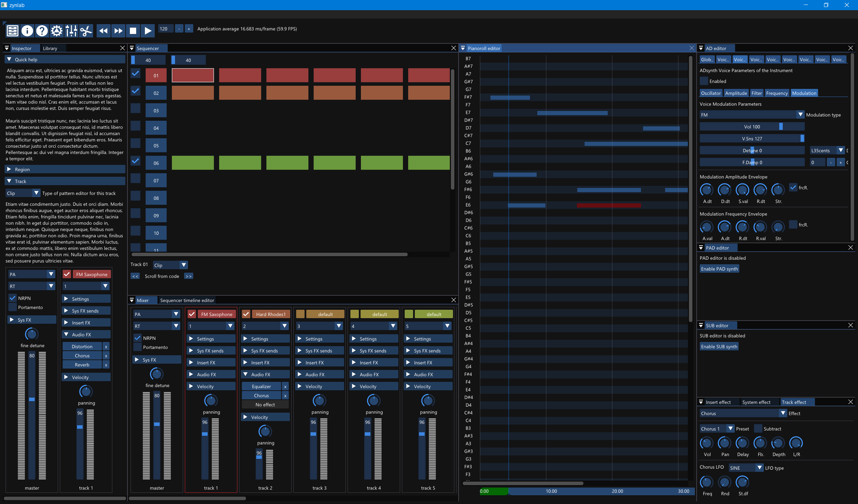Open help with the question mark icon
The height and width of the screenshot is (504, 858).
pos(42,31)
